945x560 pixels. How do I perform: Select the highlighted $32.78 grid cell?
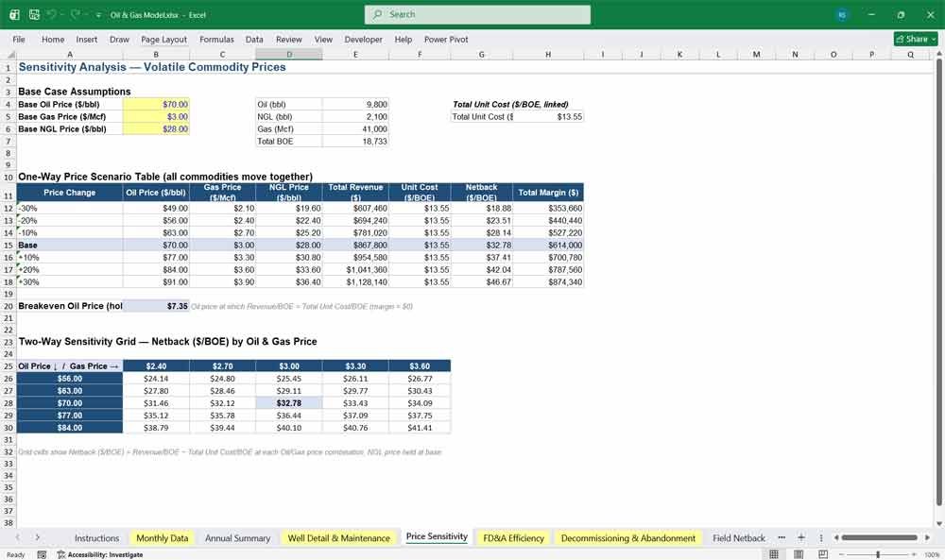pyautogui.click(x=288, y=403)
